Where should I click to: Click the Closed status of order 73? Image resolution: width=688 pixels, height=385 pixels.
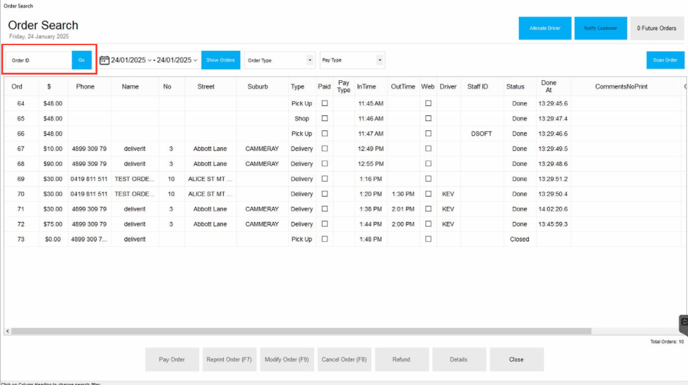[520, 239]
